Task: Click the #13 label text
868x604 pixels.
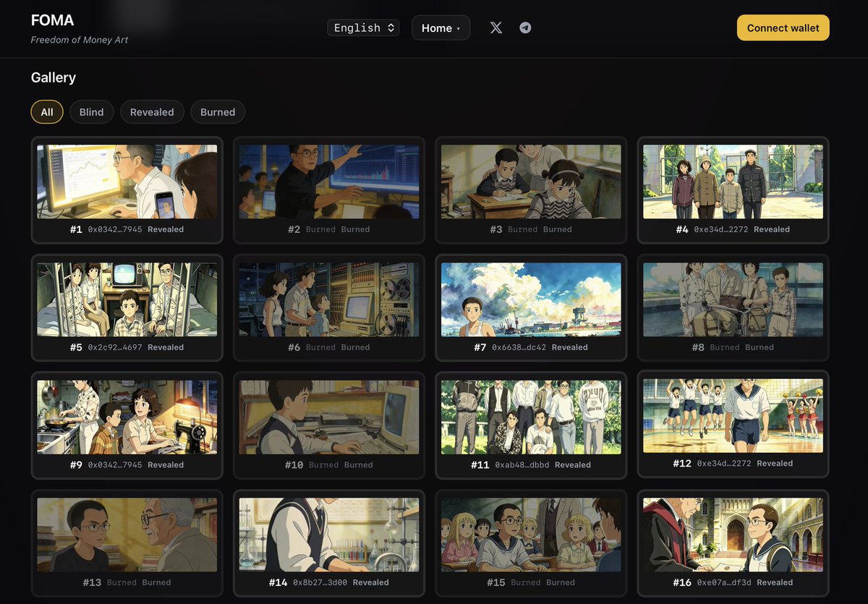Action: pyautogui.click(x=92, y=582)
